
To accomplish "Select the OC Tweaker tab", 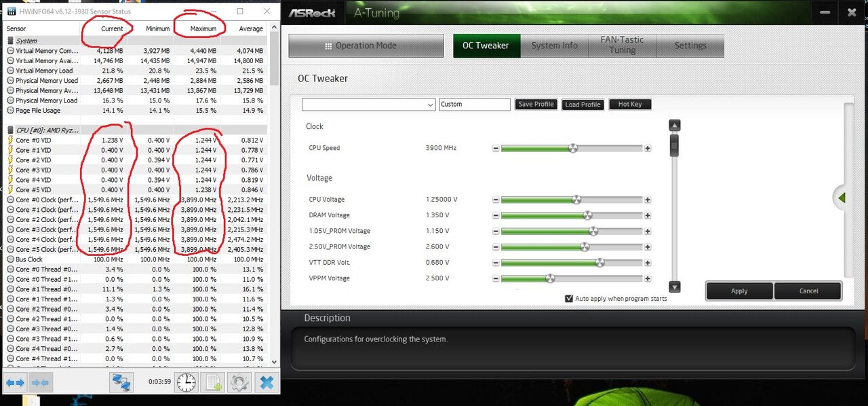I will 486,45.
